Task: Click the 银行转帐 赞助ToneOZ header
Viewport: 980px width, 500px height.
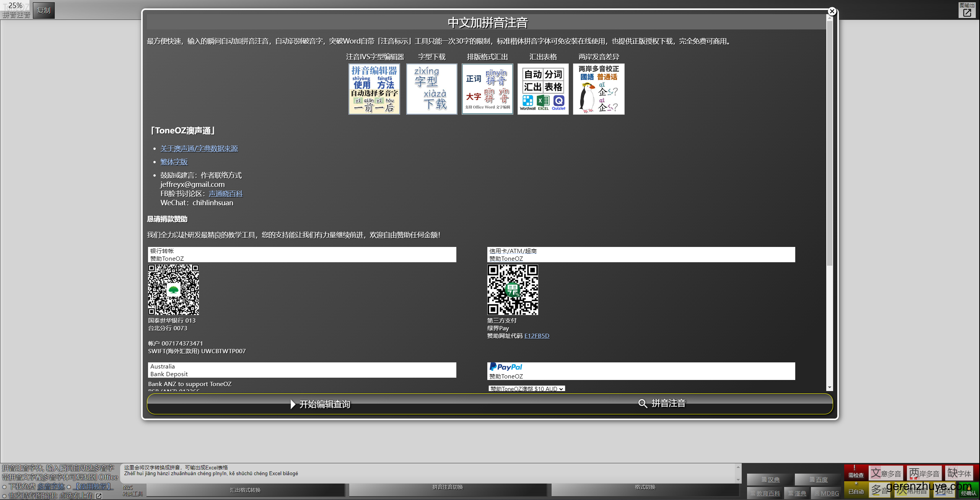Action: pyautogui.click(x=302, y=255)
